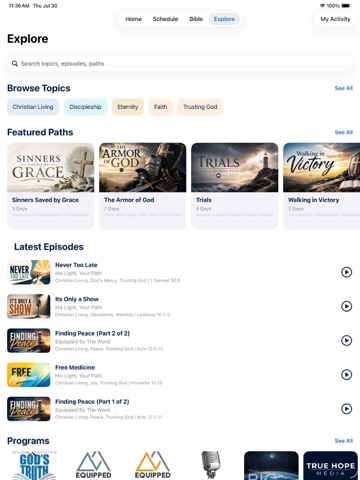The image size is (360, 480).
Task: Open the Free Medicine thumbnail
Action: pyautogui.click(x=29, y=375)
